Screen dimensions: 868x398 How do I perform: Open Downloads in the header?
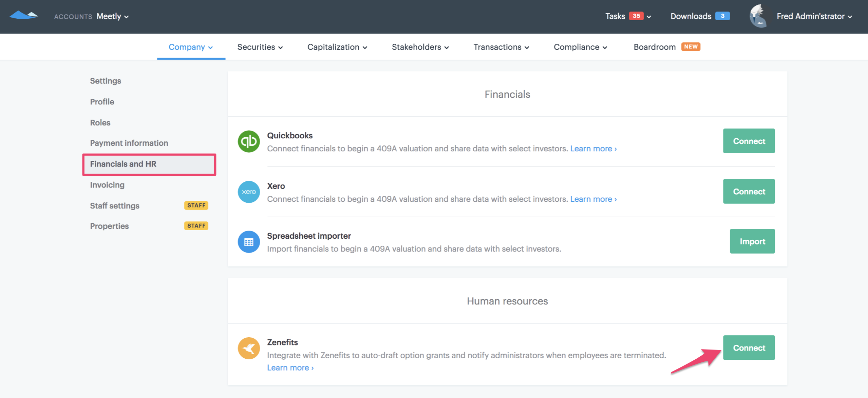691,16
